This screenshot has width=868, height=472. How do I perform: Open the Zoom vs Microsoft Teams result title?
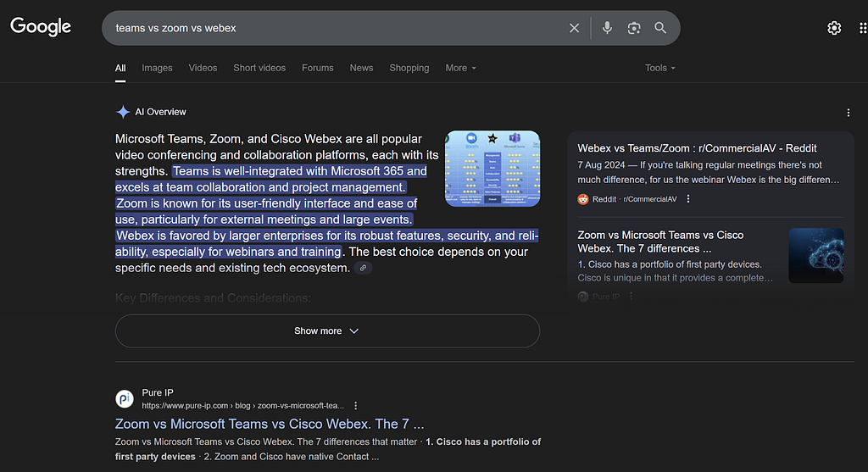click(x=270, y=424)
